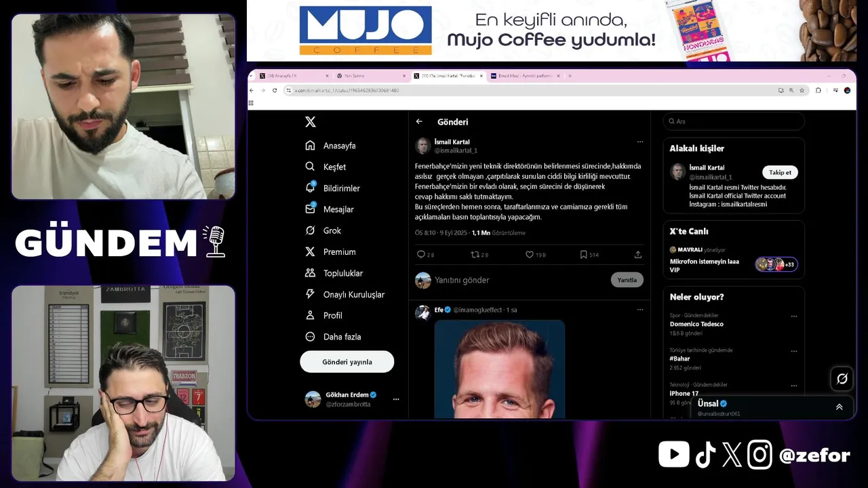Reload the page

tap(274, 90)
